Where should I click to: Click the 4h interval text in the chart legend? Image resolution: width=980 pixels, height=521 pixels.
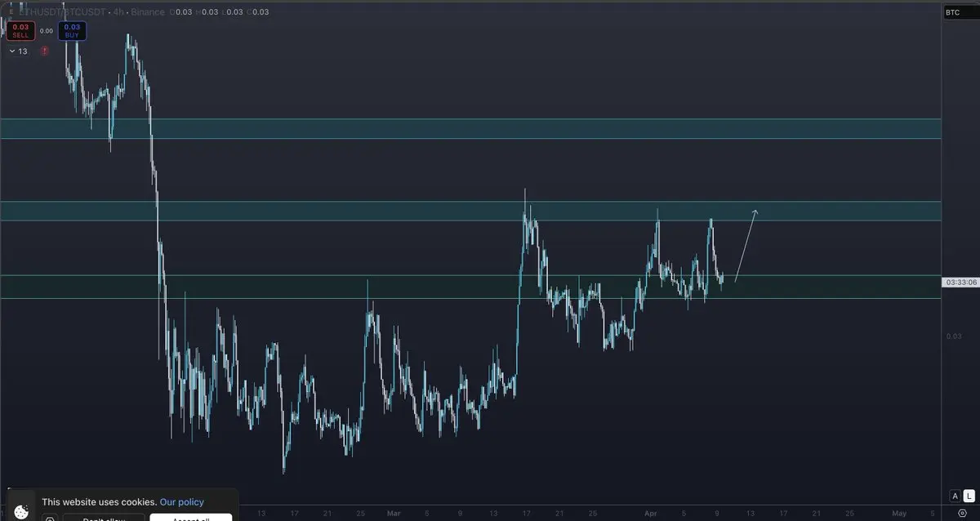coord(118,12)
